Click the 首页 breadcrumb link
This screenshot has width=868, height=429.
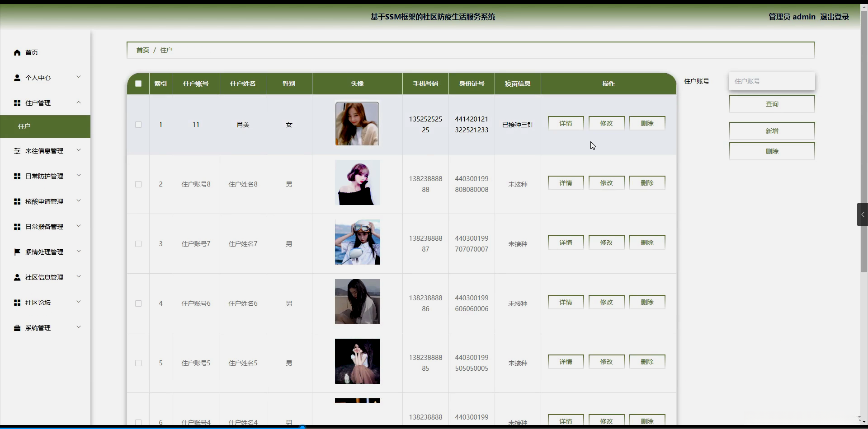click(143, 50)
